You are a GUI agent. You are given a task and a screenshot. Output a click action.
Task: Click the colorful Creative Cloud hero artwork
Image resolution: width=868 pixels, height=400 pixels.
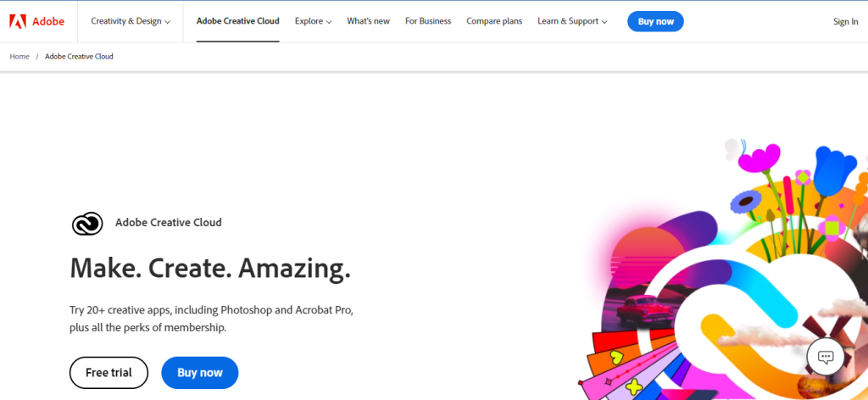point(722,269)
